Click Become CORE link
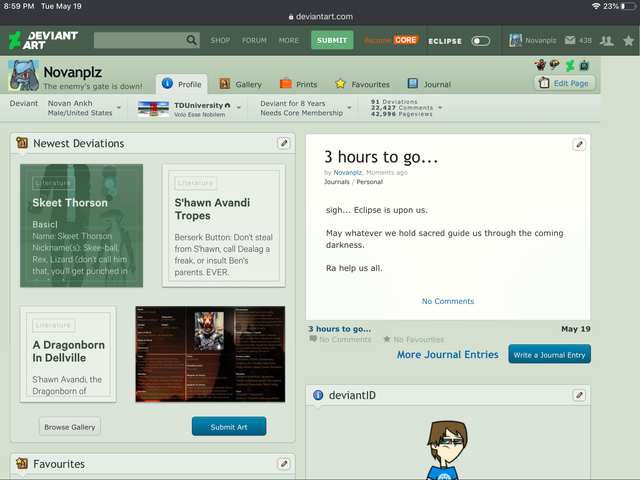Viewport: 640px width, 480px height. 391,40
